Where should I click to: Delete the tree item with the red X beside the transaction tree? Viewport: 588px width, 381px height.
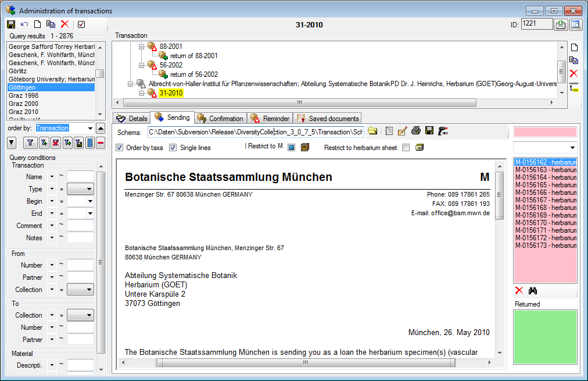[x=573, y=73]
